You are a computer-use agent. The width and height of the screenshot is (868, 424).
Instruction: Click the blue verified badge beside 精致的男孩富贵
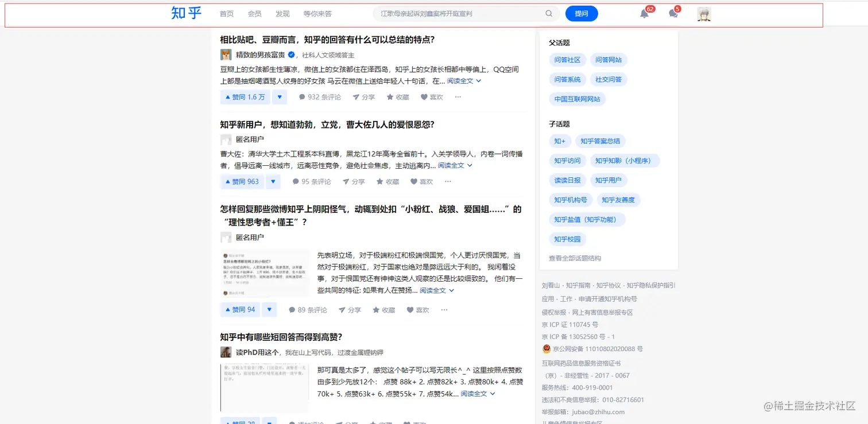291,55
